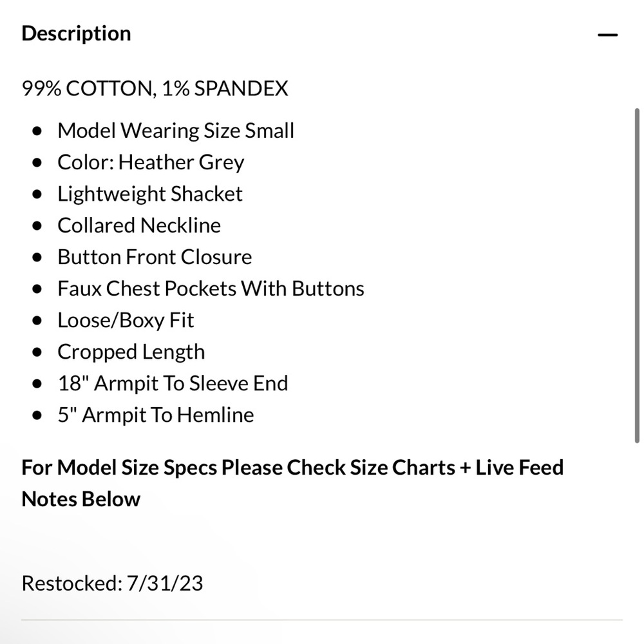Select the 5" Armpit To Hemline line

pyautogui.click(x=155, y=415)
